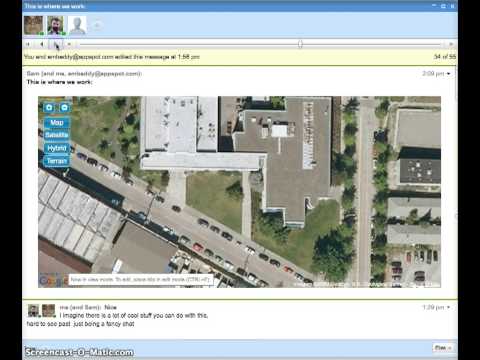
Task: Click the playback slider handle
Action: coord(300,44)
